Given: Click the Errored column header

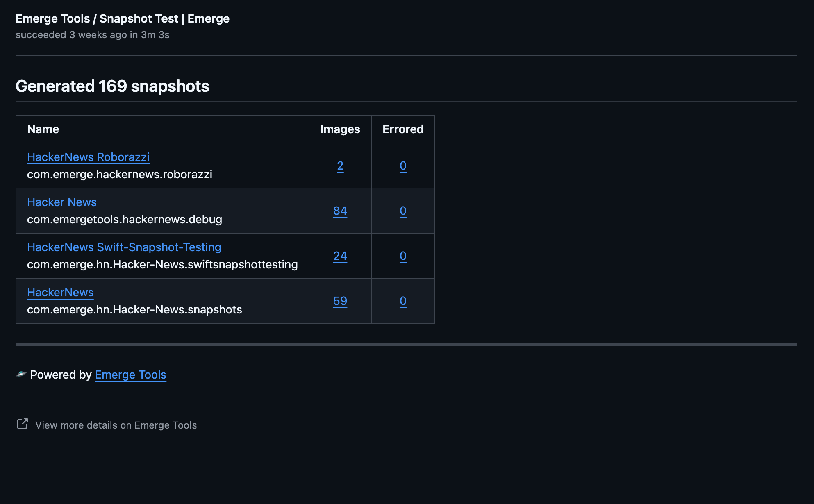Looking at the screenshot, I should [402, 129].
